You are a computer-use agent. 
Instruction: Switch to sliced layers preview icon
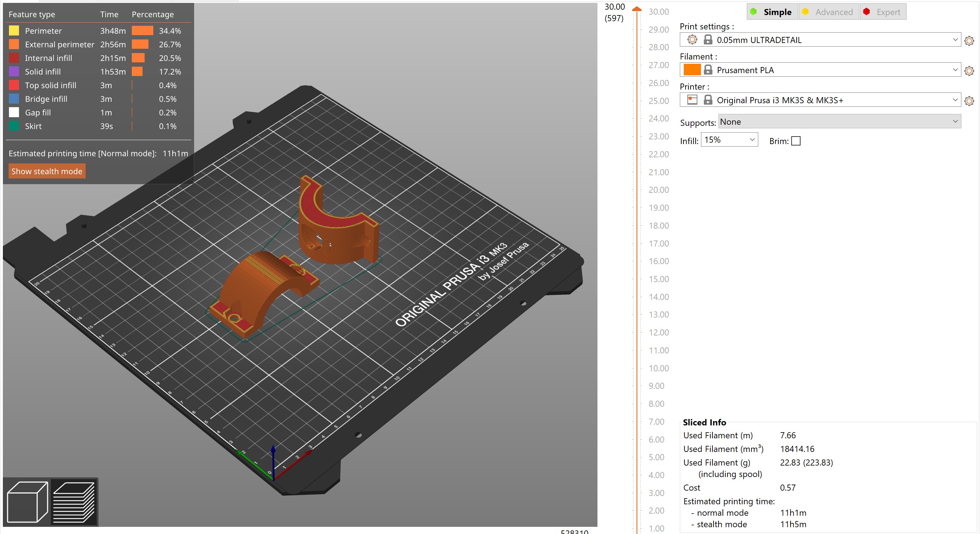[x=74, y=502]
